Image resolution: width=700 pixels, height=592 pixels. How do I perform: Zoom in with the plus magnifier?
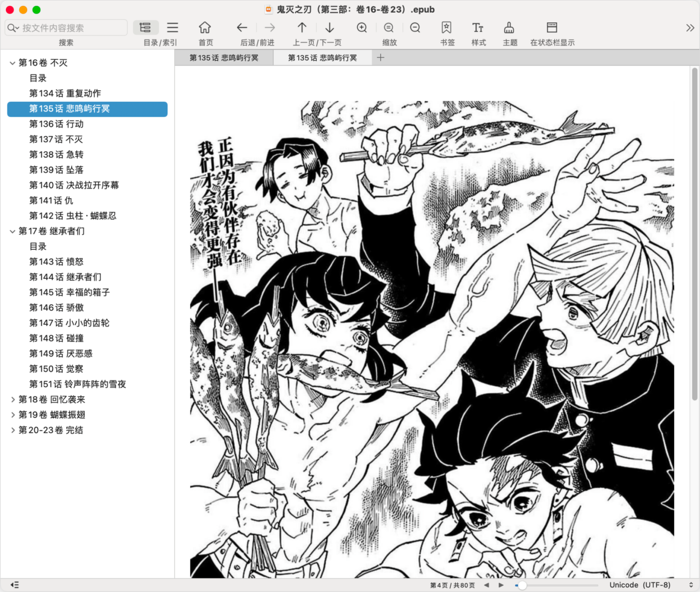362,28
